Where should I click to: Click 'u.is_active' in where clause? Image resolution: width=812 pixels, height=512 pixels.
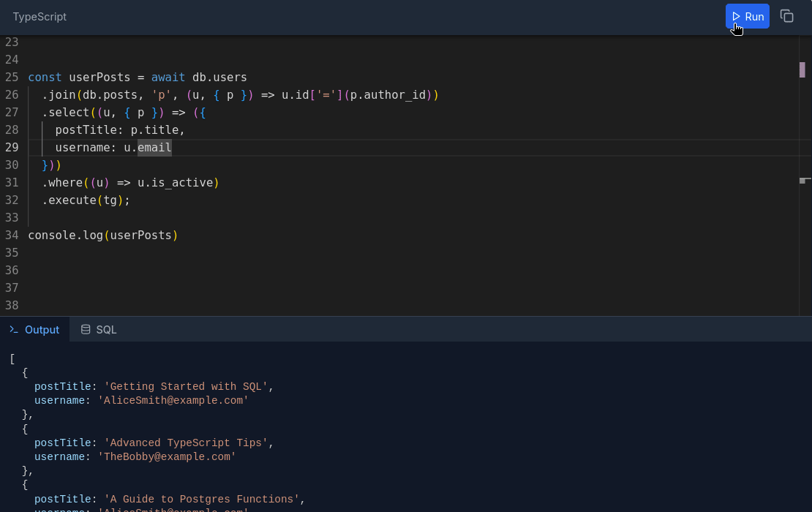[x=175, y=183]
